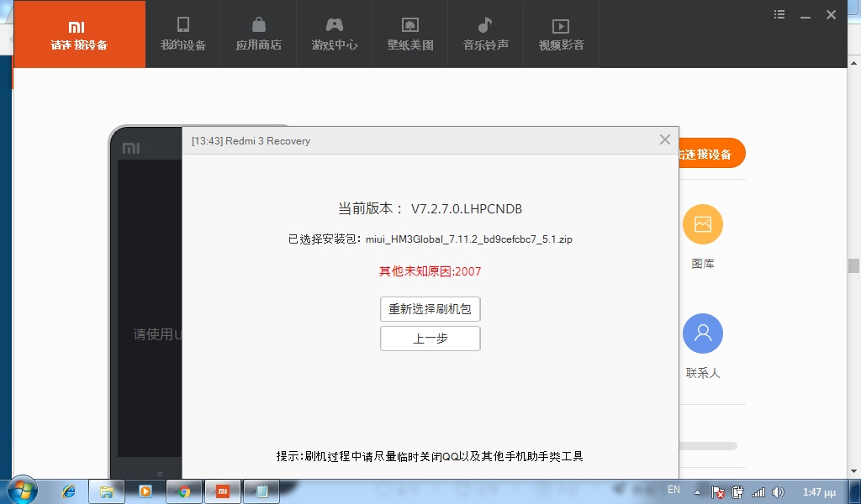The image size is (861, 504).
Task: Open Windows Explorer folder on taskbar
Action: pos(107,491)
